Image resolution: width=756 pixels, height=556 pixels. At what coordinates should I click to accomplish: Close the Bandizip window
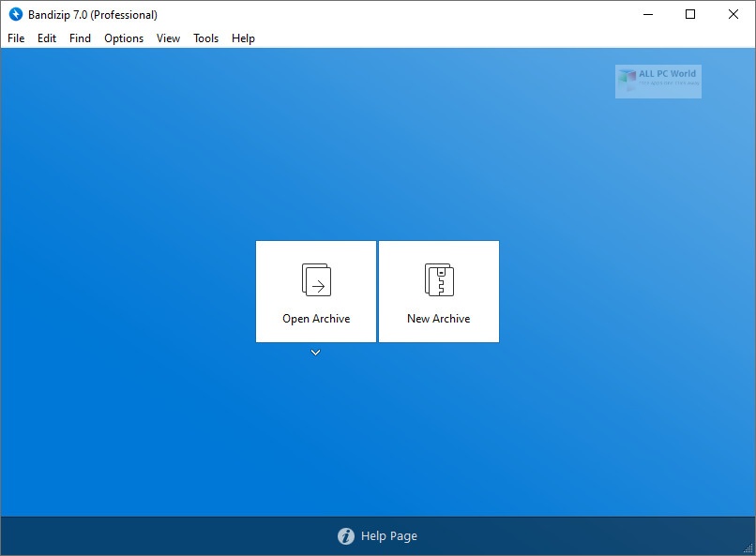coord(733,14)
